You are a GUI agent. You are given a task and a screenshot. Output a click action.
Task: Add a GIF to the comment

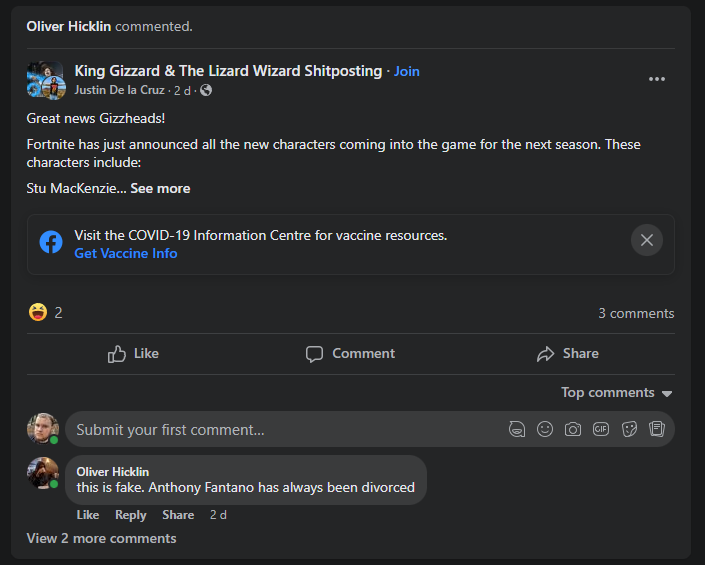[x=601, y=429]
